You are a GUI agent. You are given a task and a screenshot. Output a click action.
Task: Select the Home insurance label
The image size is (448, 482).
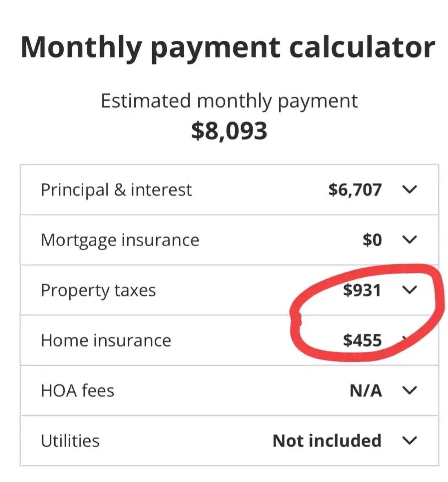[106, 340]
